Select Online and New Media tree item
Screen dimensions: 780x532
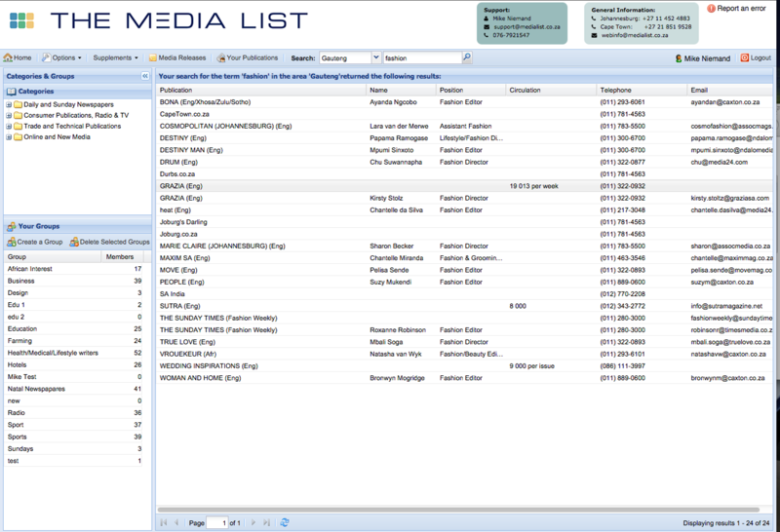tap(57, 136)
